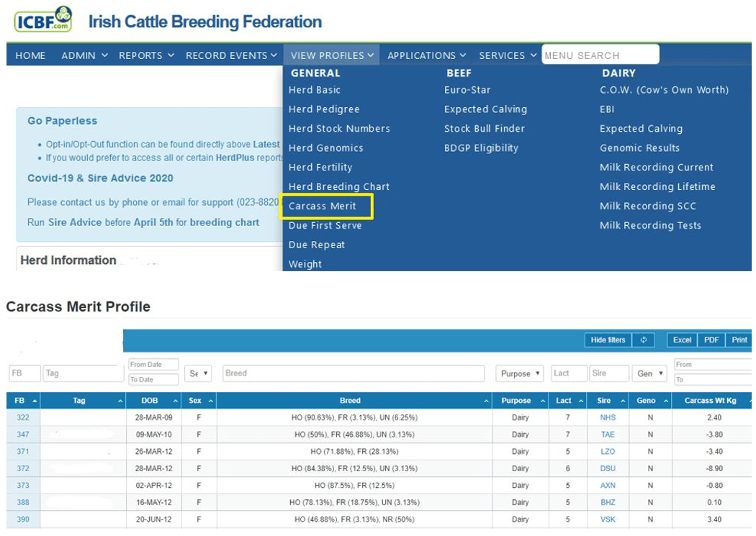This screenshot has width=756, height=536.
Task: Click the Lact filter field
Action: coord(569,373)
